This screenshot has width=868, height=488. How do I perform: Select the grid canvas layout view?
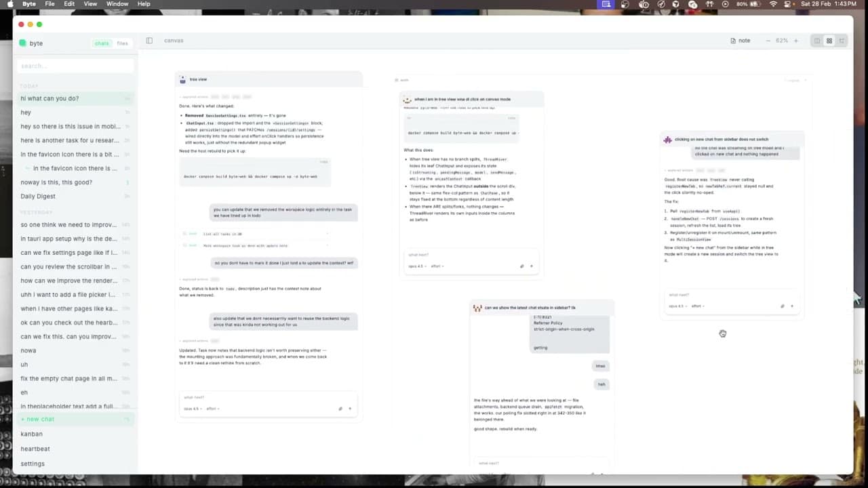click(x=829, y=41)
